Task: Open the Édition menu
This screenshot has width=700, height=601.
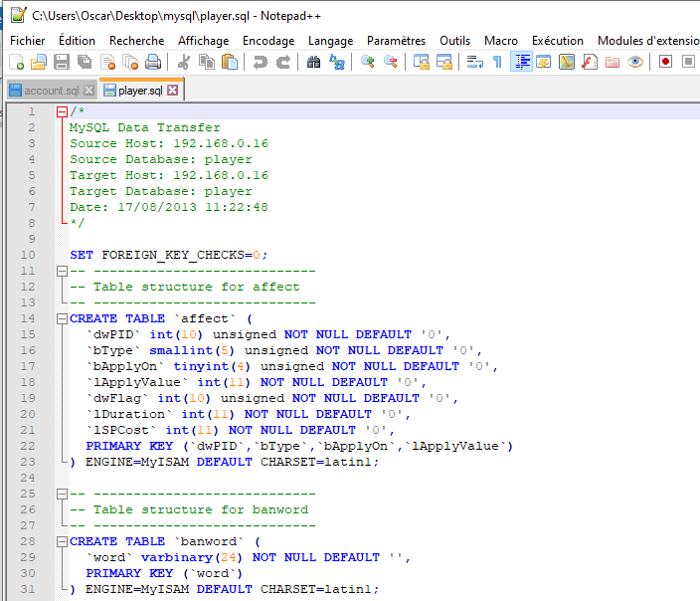Action: pos(77,41)
